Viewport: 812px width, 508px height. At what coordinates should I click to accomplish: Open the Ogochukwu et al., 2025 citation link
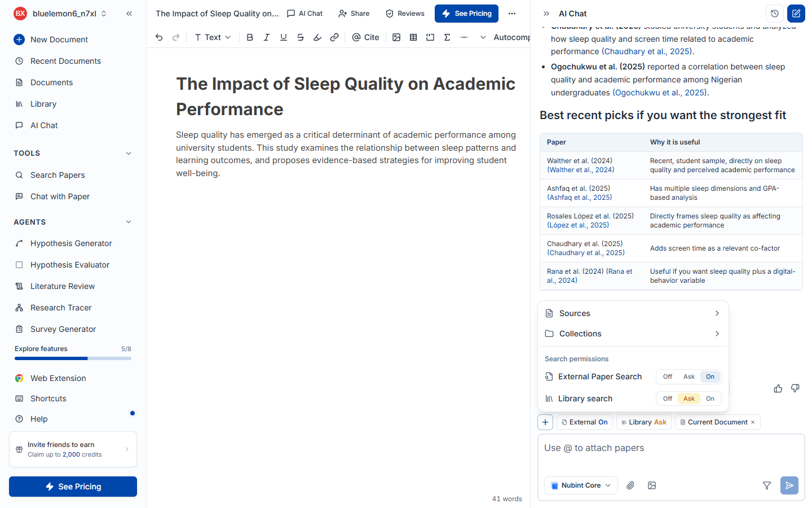pos(660,93)
